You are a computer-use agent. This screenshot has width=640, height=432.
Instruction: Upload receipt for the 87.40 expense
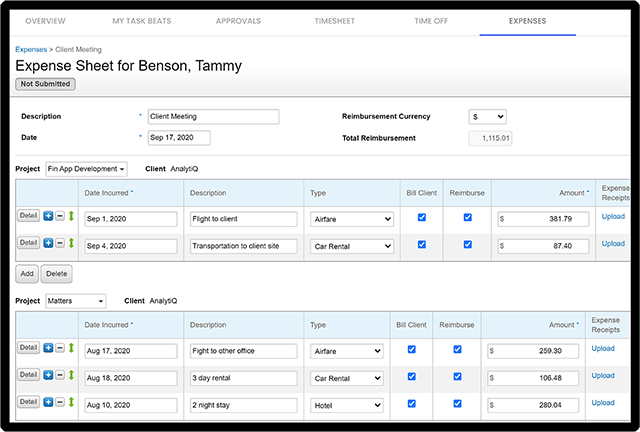point(613,244)
